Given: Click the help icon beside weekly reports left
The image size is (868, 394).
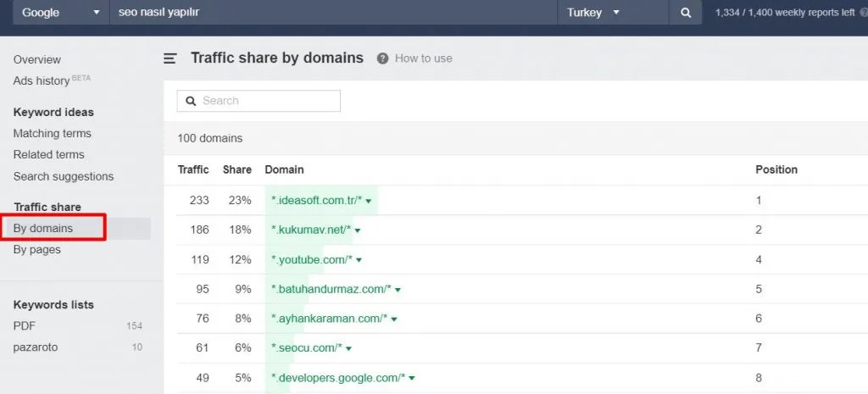Looking at the screenshot, I should 864,12.
